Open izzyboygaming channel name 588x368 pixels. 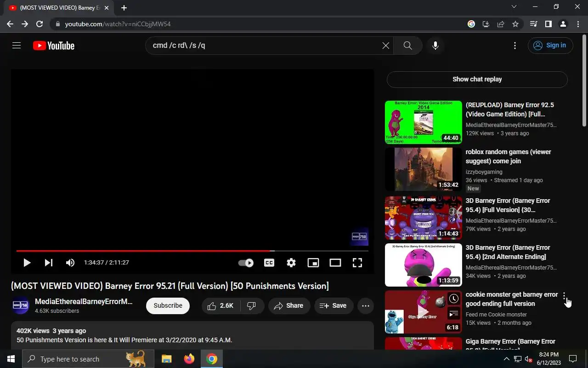tap(484, 172)
